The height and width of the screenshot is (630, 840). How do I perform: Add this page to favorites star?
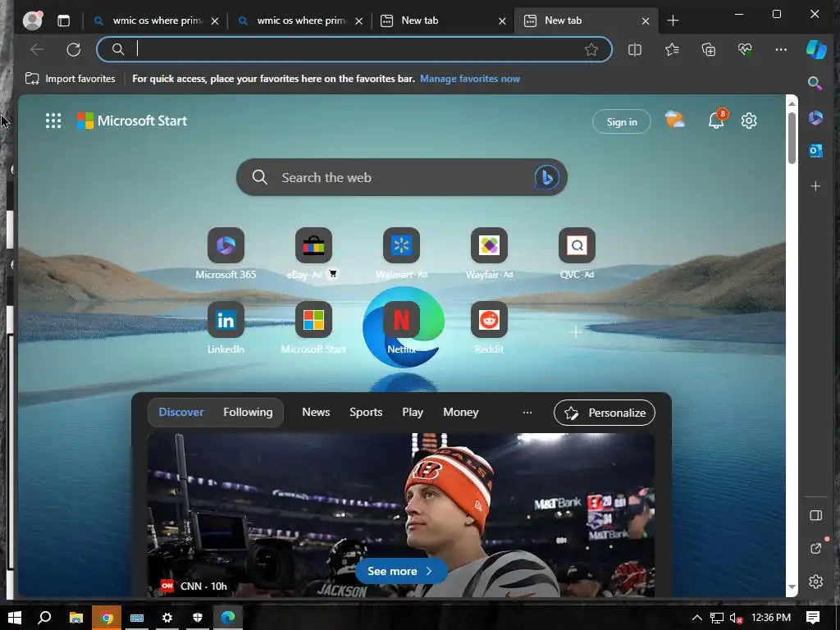tap(591, 50)
